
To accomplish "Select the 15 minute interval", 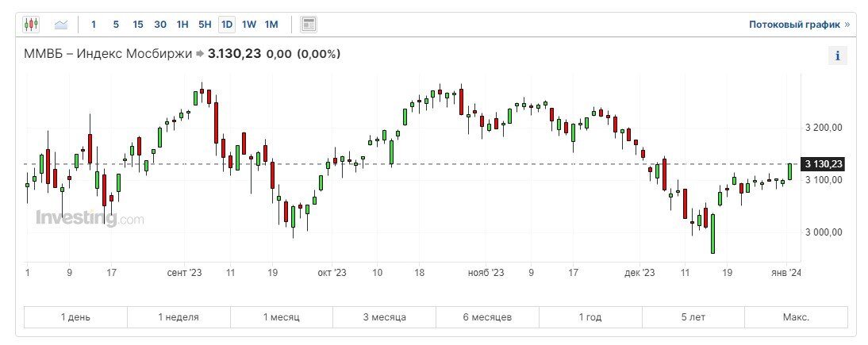I will click(x=138, y=25).
